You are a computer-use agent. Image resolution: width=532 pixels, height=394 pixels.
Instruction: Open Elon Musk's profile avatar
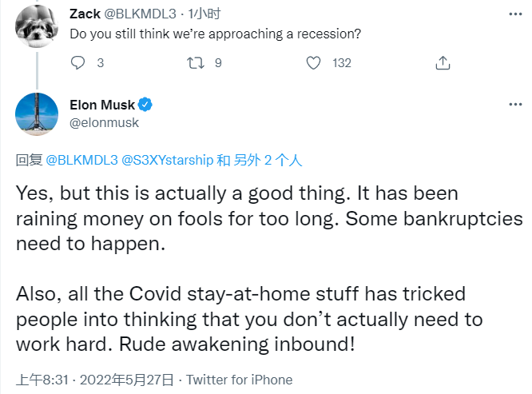(x=37, y=113)
